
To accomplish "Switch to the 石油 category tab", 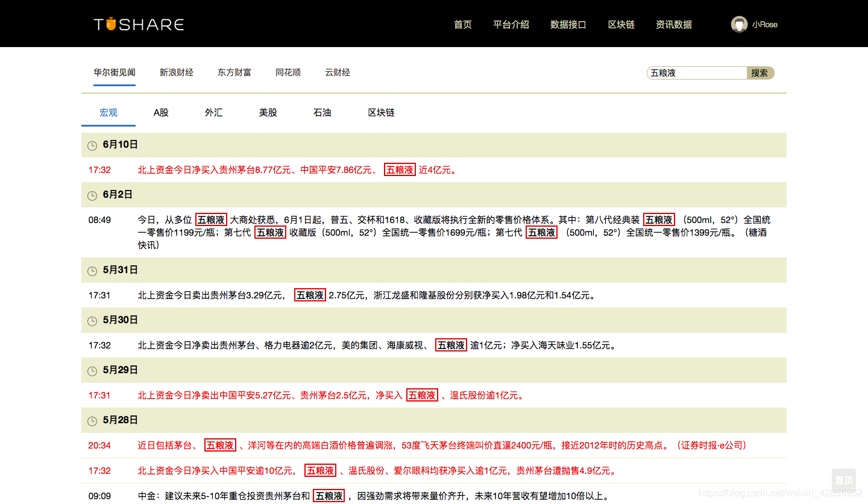I will pyautogui.click(x=322, y=113).
